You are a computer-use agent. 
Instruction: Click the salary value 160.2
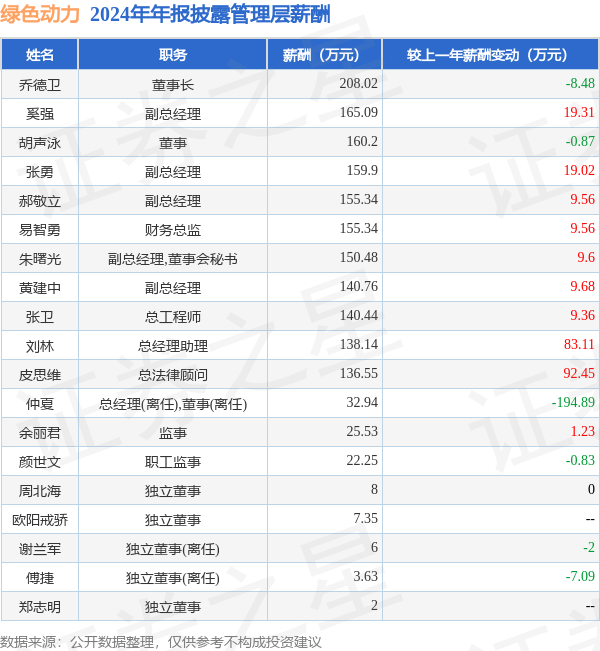click(362, 142)
